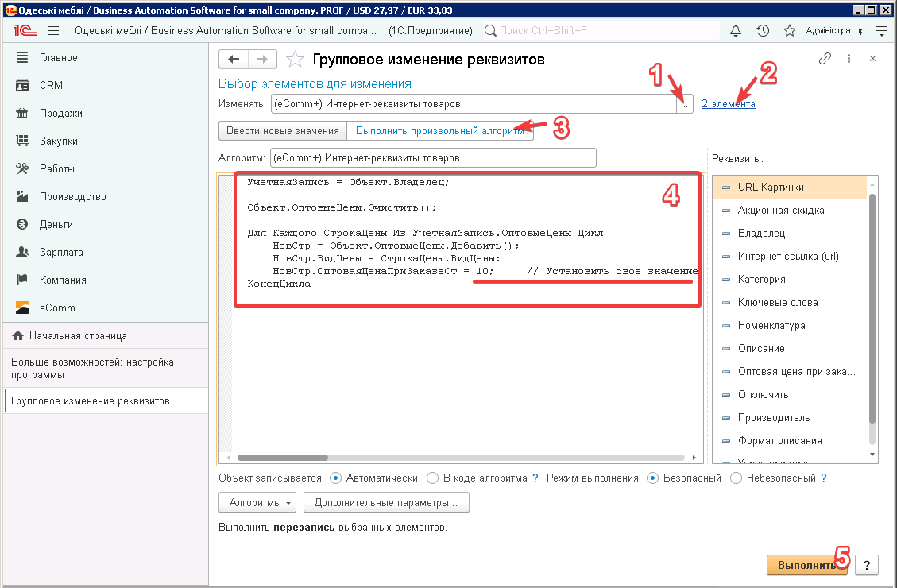
Task: Switch to 'Ввести новые значения' tab
Action: tap(282, 131)
